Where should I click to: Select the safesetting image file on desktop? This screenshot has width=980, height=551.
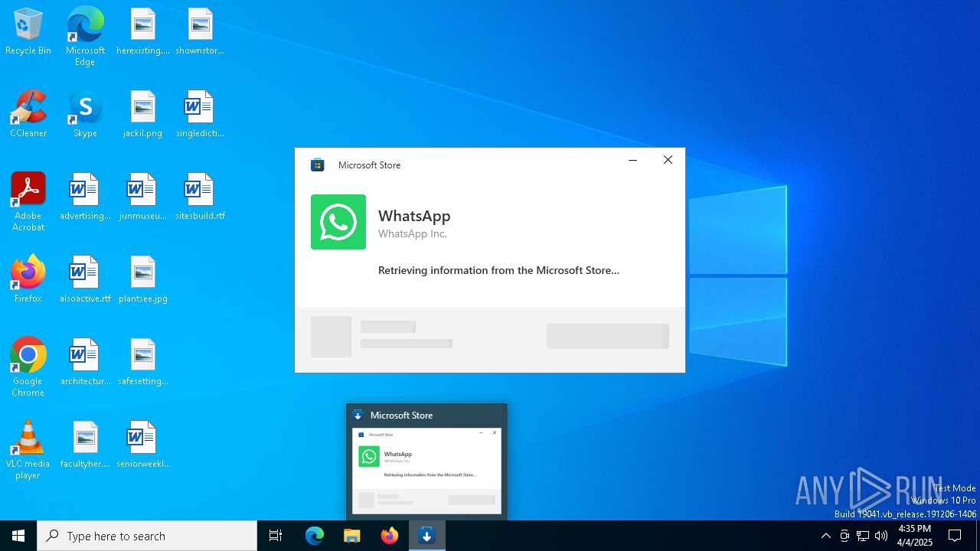[x=143, y=363]
